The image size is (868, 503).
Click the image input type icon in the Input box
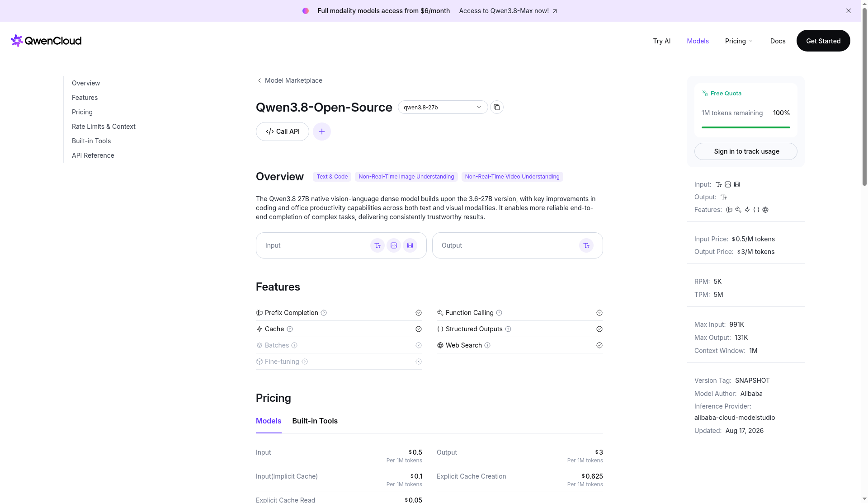pyautogui.click(x=394, y=245)
